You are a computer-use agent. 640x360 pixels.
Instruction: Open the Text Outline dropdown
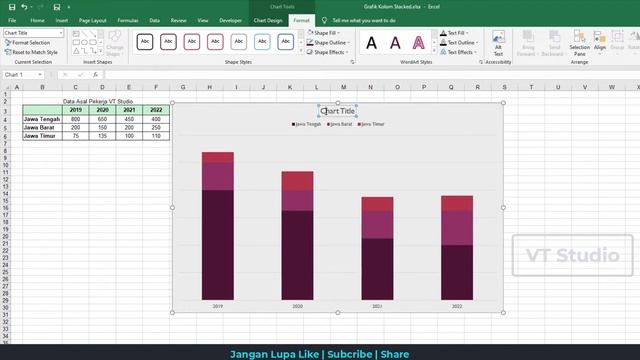(x=459, y=42)
